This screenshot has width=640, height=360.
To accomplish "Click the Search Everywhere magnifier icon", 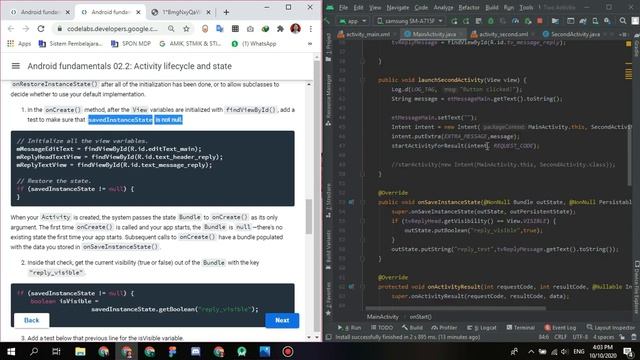I will [622, 21].
